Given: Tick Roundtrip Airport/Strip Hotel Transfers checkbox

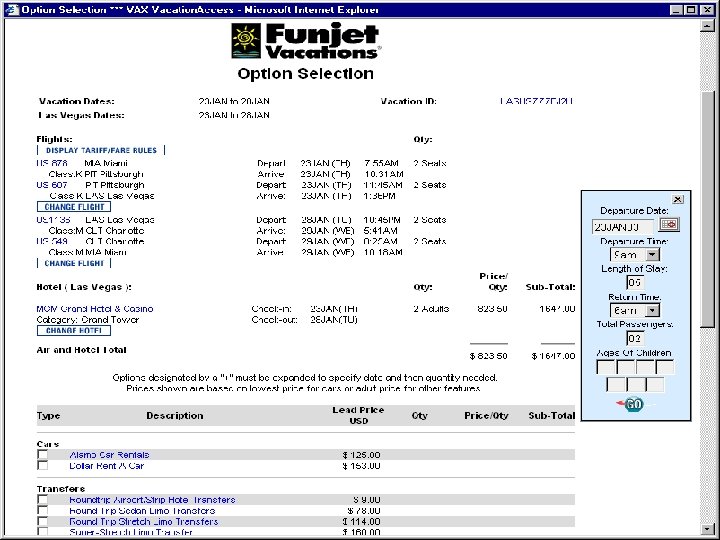Looking at the screenshot, I should pos(42,499).
